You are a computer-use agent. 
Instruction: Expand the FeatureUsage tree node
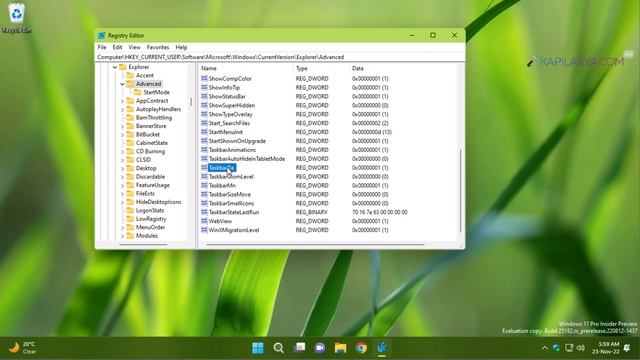[122, 185]
